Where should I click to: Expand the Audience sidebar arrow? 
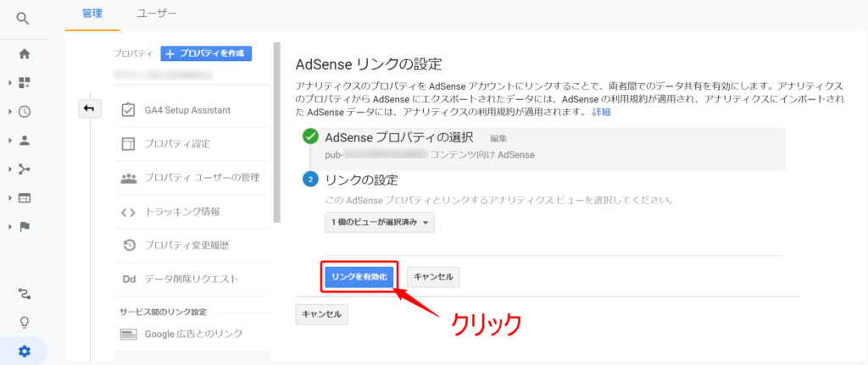point(10,141)
